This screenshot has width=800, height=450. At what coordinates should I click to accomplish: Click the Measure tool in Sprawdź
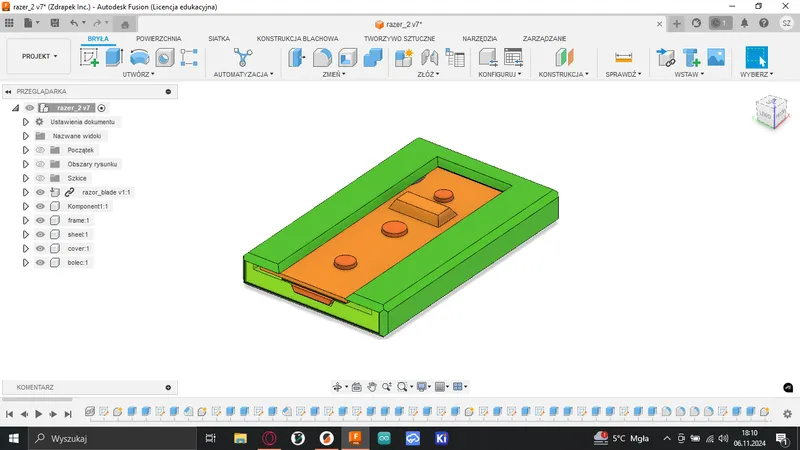624,58
